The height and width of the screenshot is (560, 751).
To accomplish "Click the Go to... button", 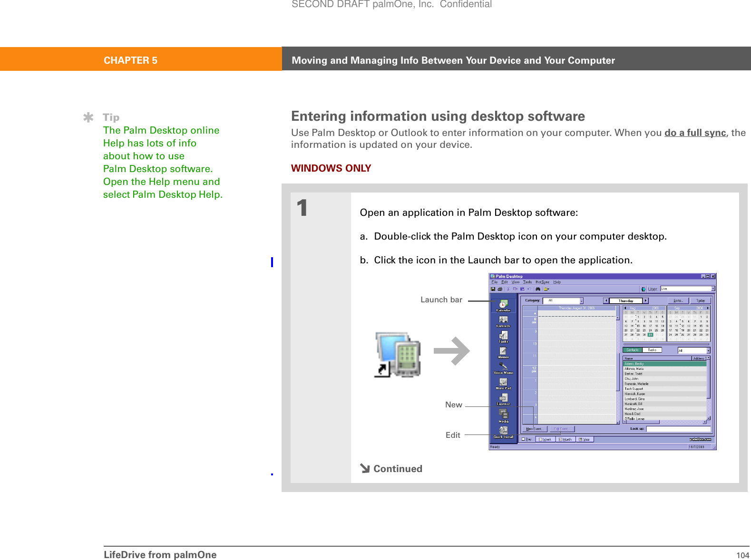I will 678,300.
